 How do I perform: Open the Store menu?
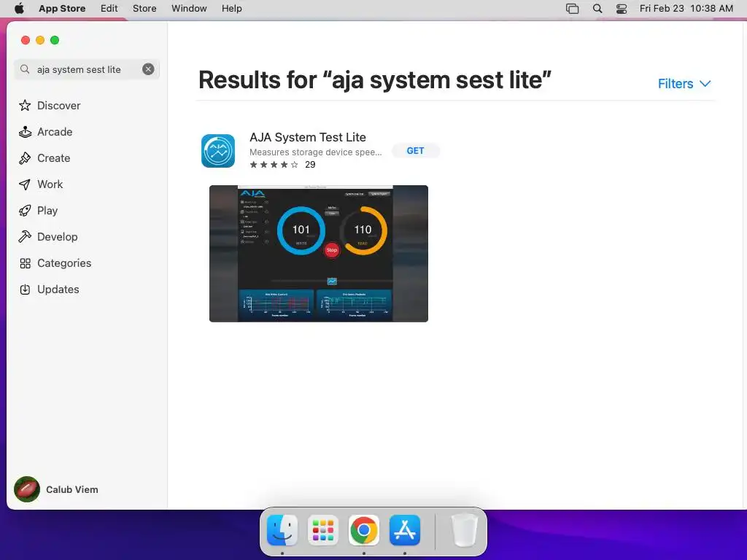[x=144, y=8]
